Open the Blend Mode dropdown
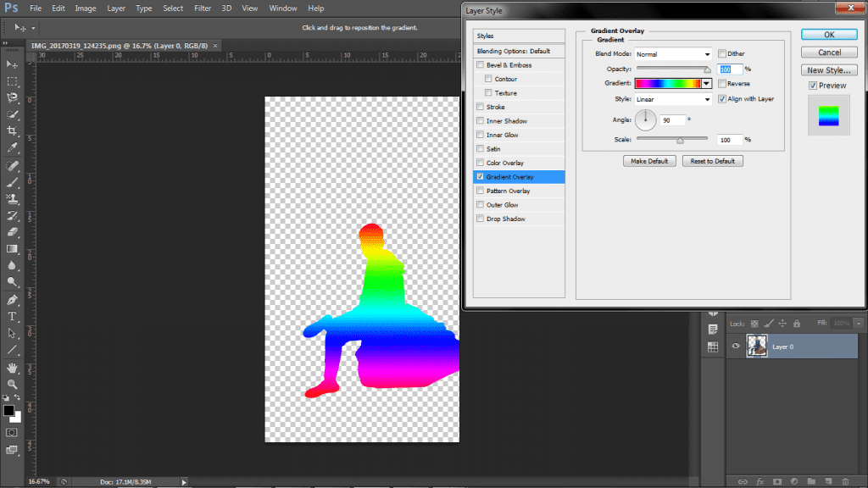Image resolution: width=868 pixels, height=488 pixels. [x=674, y=54]
